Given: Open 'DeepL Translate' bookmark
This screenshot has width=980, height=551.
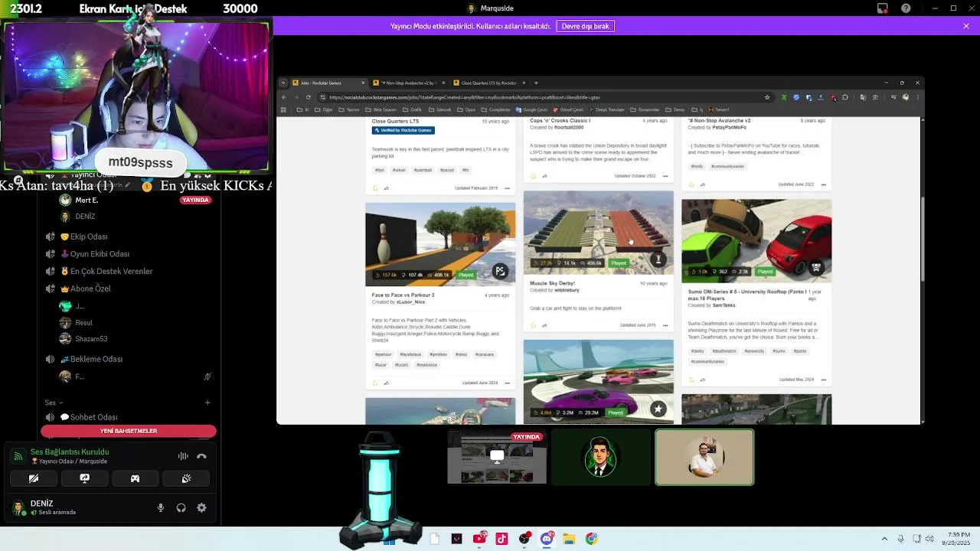Looking at the screenshot, I should [608, 109].
